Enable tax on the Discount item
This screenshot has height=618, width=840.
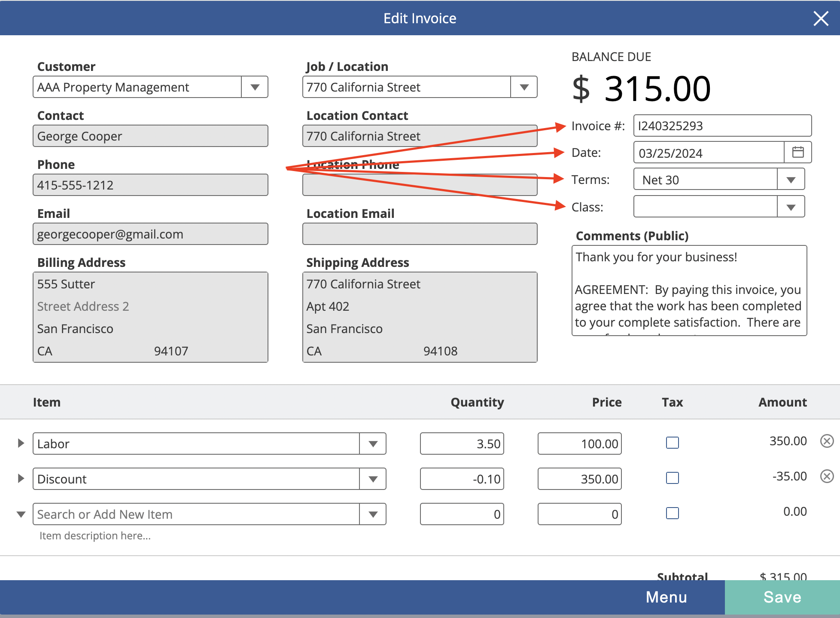pos(672,478)
